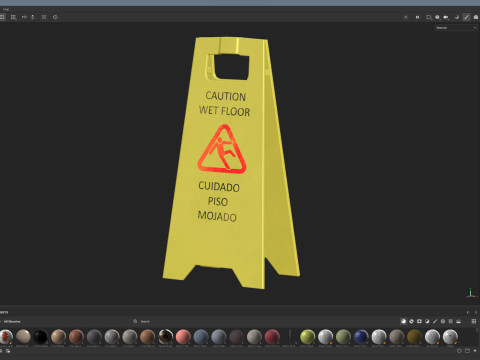Filter assets by Environments icon
This screenshot has height=360, width=480.
(459, 321)
